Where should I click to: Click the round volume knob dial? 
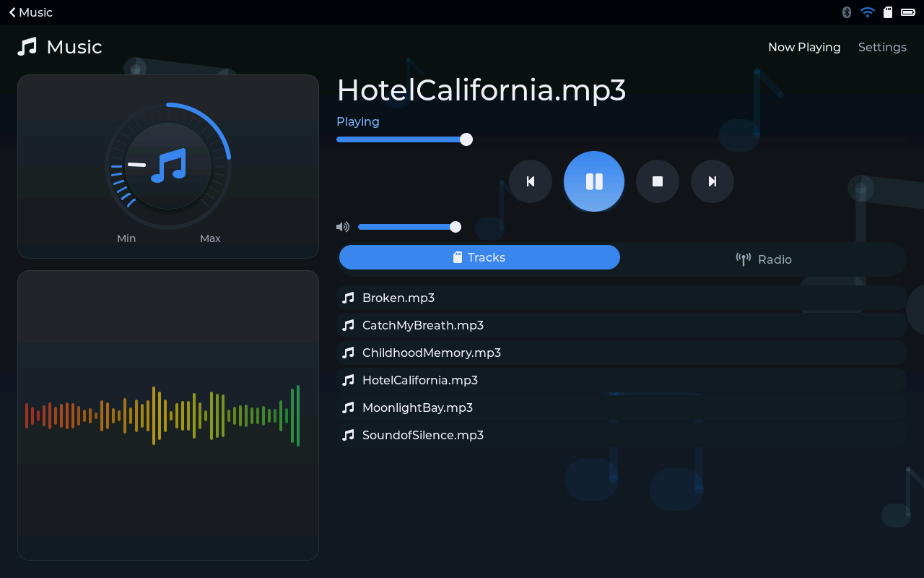pyautogui.click(x=168, y=166)
